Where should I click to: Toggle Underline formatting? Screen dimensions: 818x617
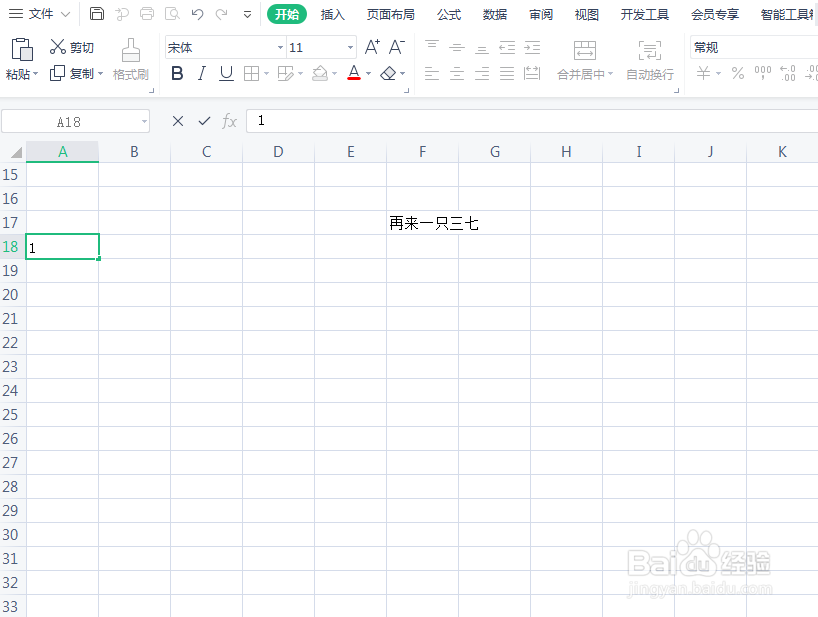point(226,74)
